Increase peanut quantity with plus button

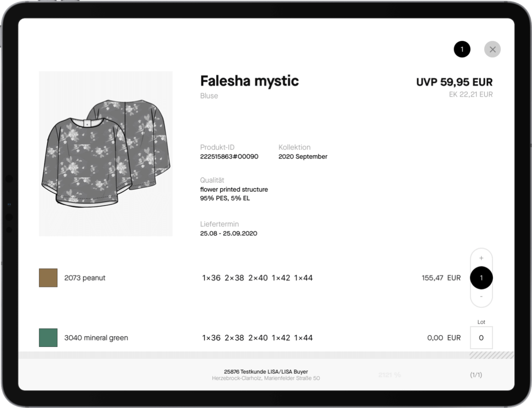click(x=481, y=258)
